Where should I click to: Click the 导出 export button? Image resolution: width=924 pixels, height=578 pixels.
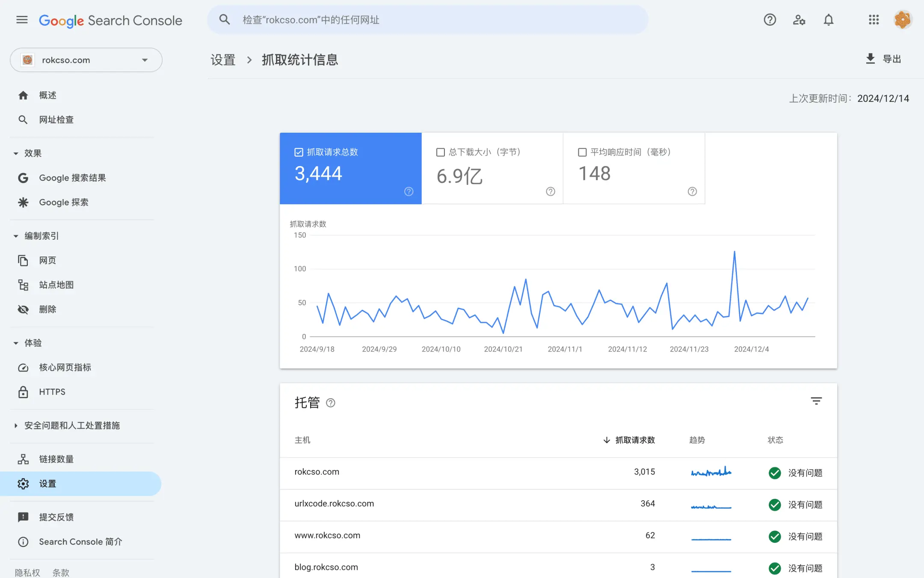point(883,59)
